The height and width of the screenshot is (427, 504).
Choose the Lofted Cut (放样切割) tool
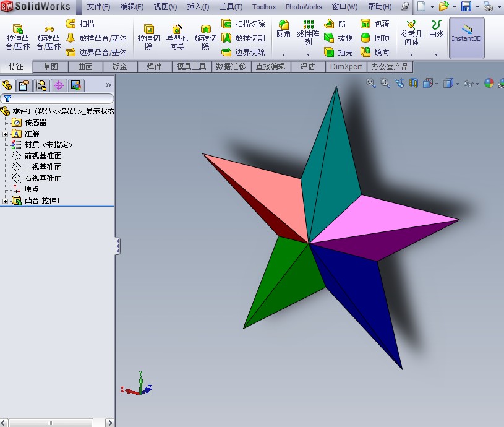pyautogui.click(x=243, y=38)
